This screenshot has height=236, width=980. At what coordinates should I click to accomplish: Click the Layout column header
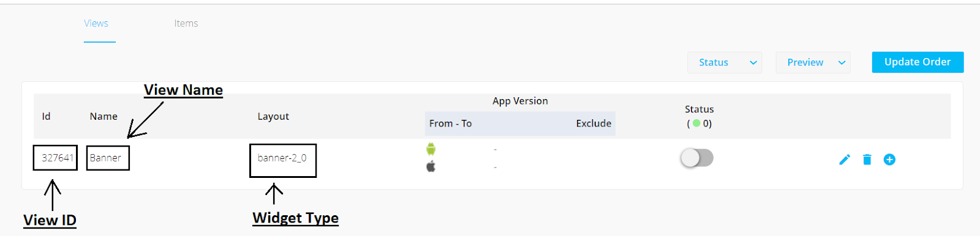pos(273,116)
